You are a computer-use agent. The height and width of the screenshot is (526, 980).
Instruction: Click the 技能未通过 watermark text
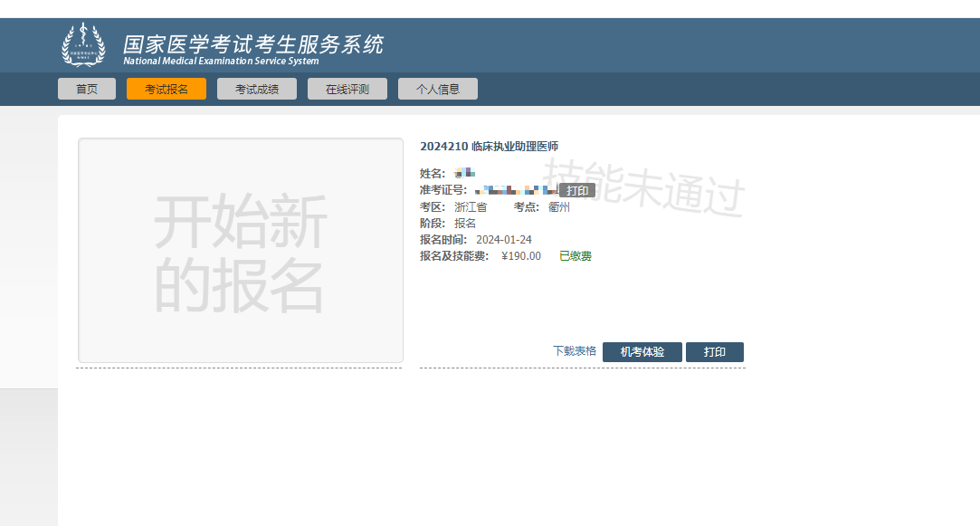coord(642,186)
